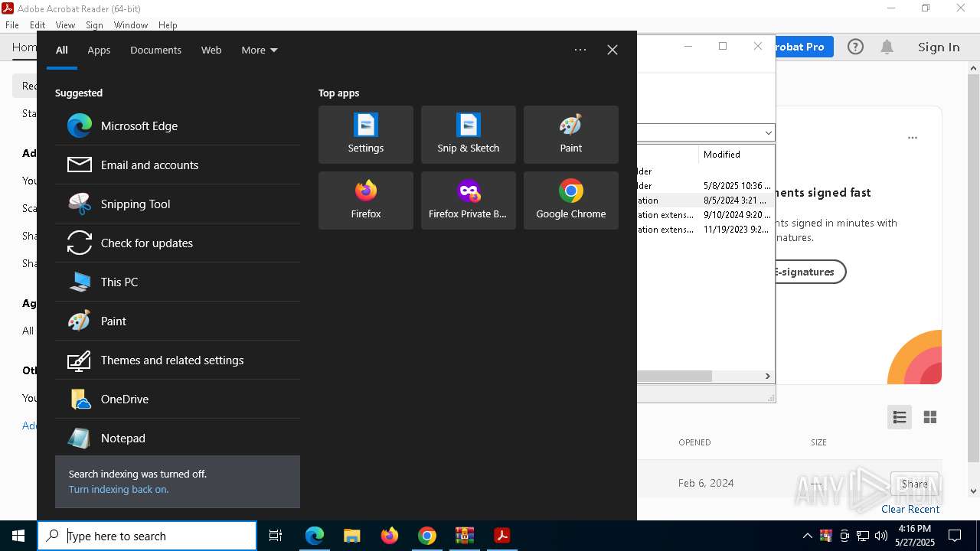Sort Acrobat recent list by OPENED column
Viewport: 980px width, 551px height.
pos(694,442)
